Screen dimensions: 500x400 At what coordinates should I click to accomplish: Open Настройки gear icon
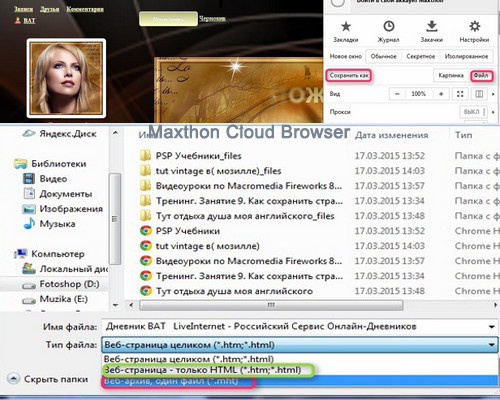pyautogui.click(x=474, y=26)
